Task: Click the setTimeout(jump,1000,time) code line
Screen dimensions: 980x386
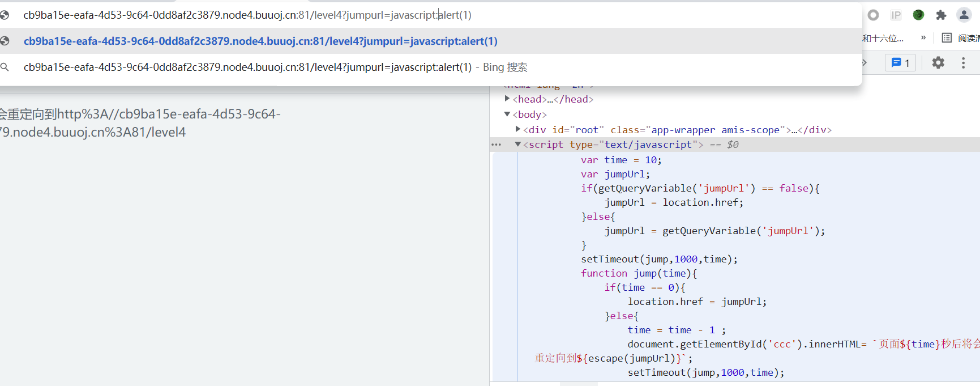Action: coord(659,259)
